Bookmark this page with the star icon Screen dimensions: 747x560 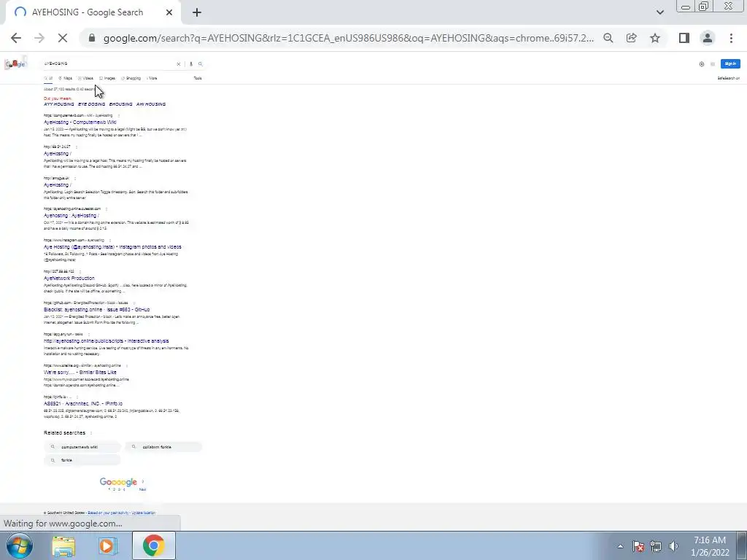655,38
